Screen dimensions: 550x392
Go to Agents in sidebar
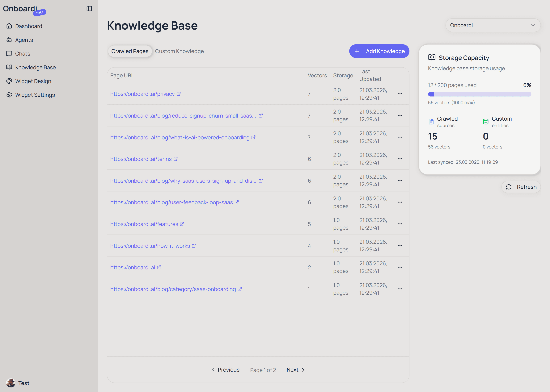tap(24, 40)
